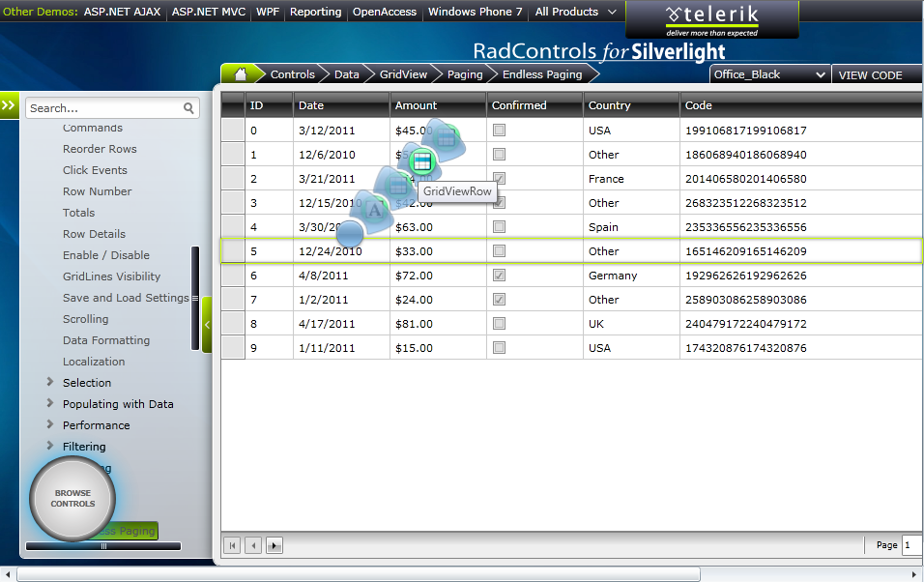Expand the Populating with Data node

tap(50, 403)
